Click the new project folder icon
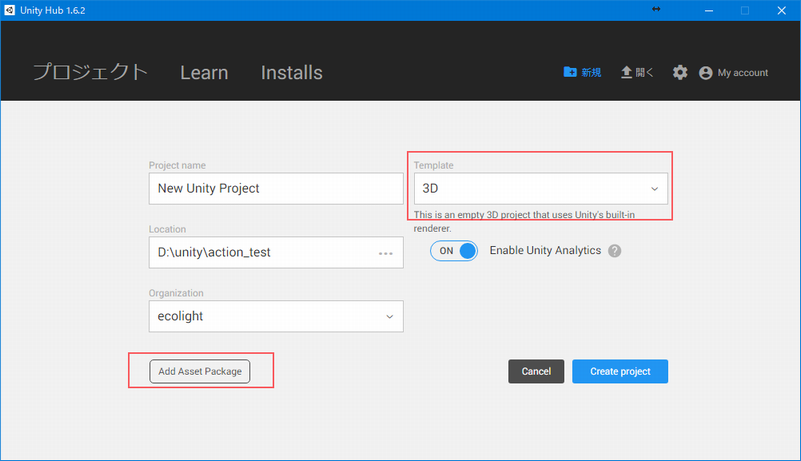Screen dimensions: 801x461 tap(570, 72)
